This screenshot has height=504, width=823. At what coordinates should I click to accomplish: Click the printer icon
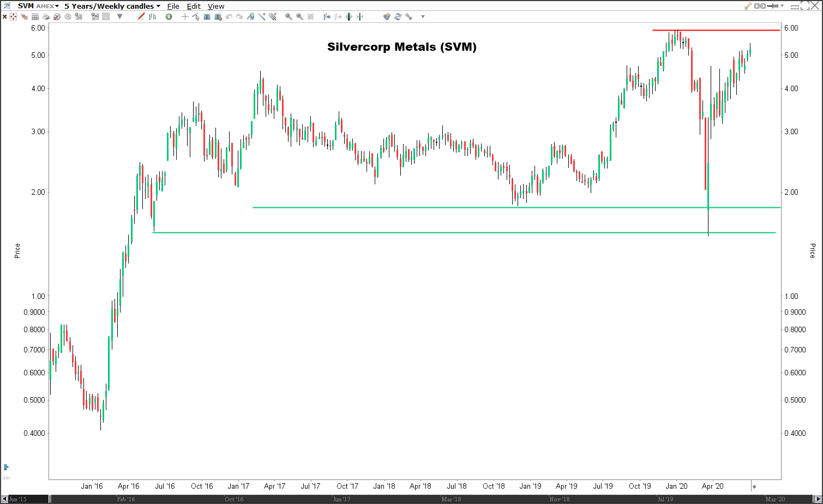(x=46, y=17)
